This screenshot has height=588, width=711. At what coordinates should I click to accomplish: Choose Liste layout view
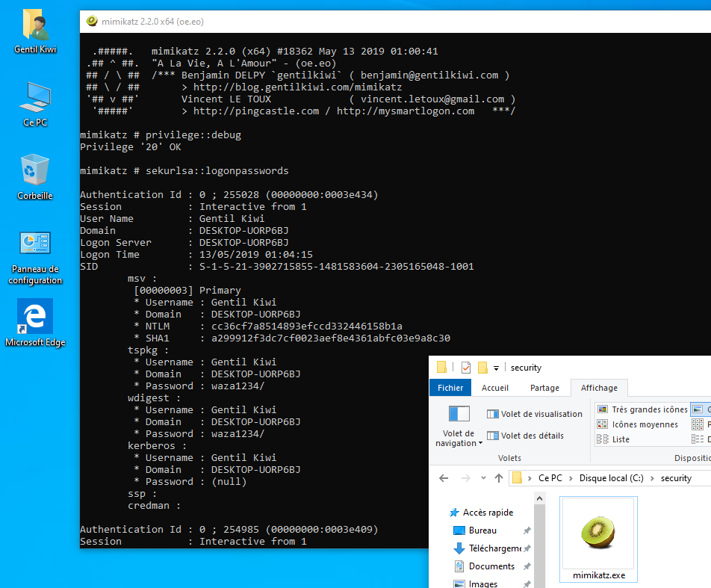coord(613,439)
